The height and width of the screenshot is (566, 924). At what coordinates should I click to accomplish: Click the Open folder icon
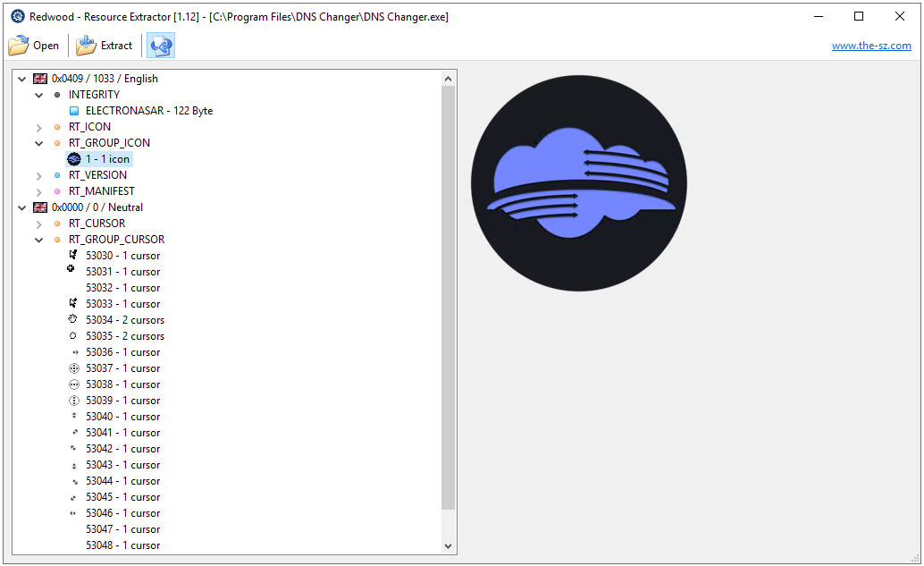tap(18, 46)
